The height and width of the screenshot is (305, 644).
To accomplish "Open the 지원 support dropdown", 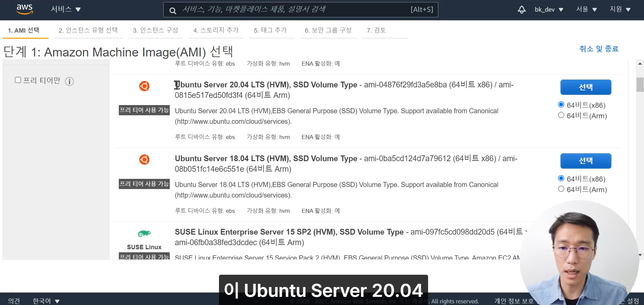I will (620, 9).
